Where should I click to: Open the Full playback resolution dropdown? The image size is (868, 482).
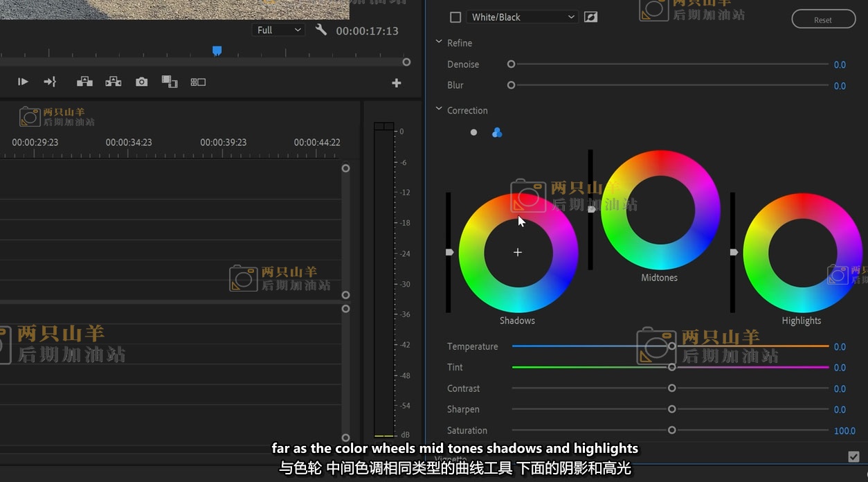pyautogui.click(x=279, y=30)
